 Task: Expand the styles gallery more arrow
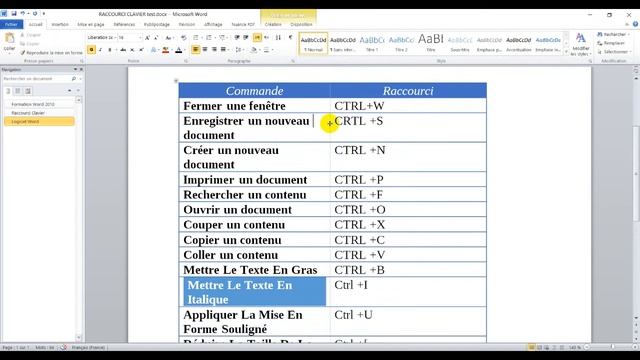[566, 52]
